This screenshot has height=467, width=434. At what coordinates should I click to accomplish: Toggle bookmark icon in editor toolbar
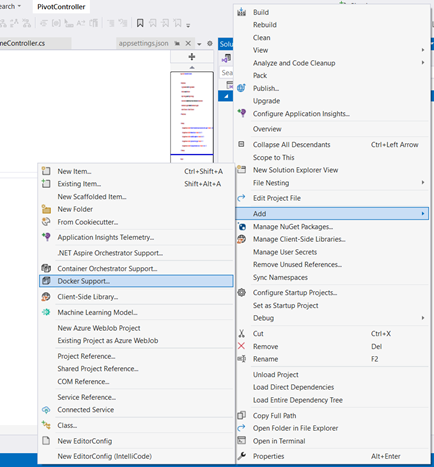tap(140, 23)
